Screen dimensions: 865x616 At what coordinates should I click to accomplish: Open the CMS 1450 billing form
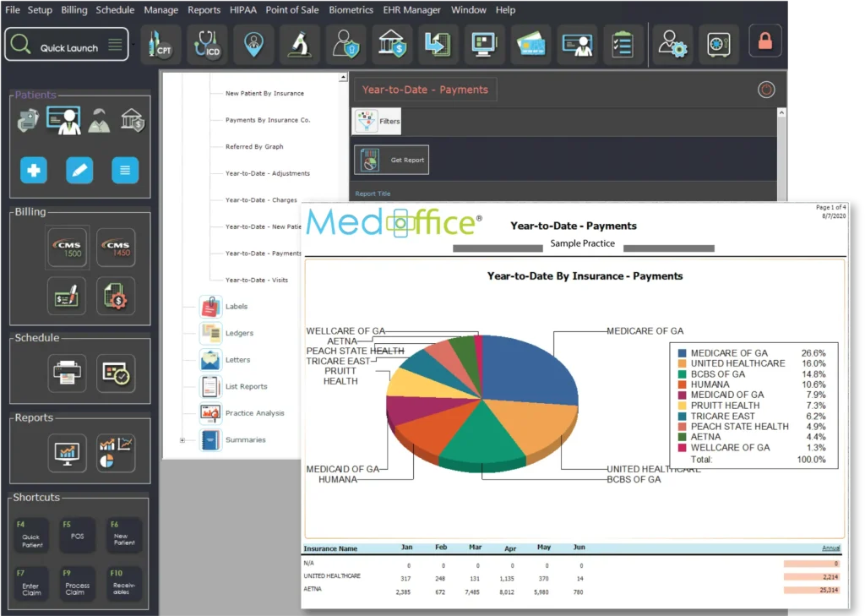click(116, 248)
